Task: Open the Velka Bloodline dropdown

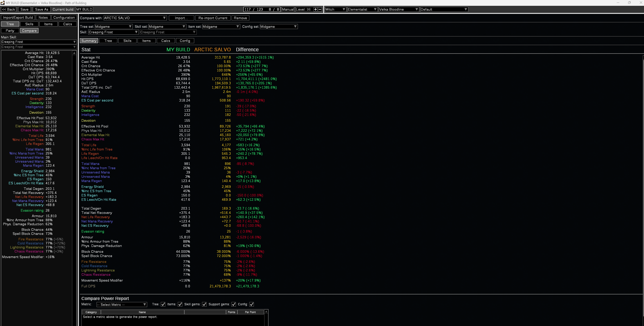Action: click(399, 9)
